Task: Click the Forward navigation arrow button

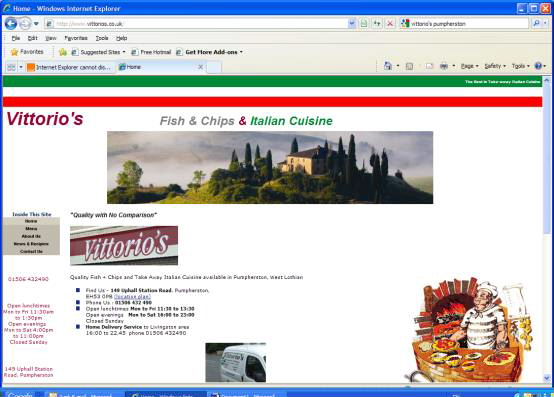Action: pyautogui.click(x=25, y=24)
